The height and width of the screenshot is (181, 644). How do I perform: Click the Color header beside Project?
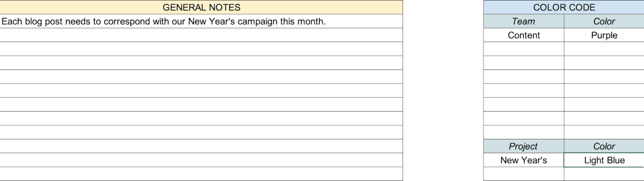604,147
